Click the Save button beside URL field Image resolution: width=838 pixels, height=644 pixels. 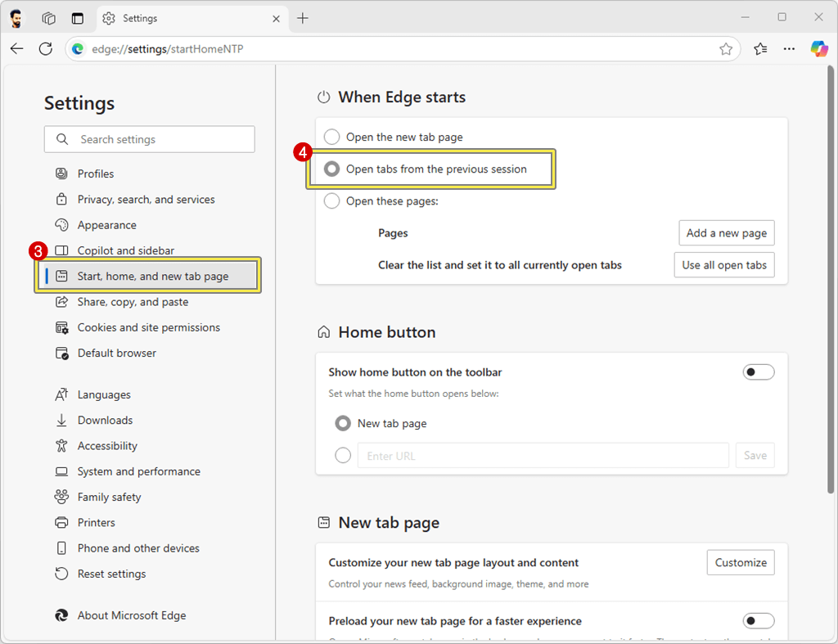pos(755,455)
